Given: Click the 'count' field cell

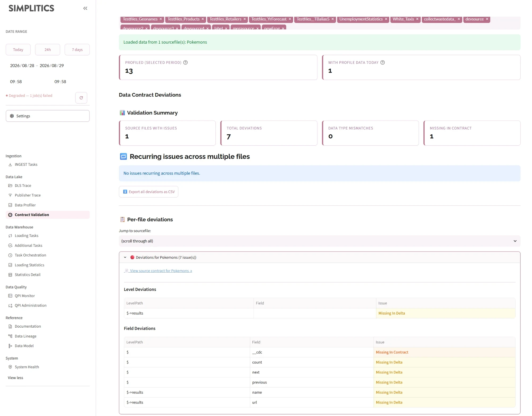Looking at the screenshot, I should point(311,362).
